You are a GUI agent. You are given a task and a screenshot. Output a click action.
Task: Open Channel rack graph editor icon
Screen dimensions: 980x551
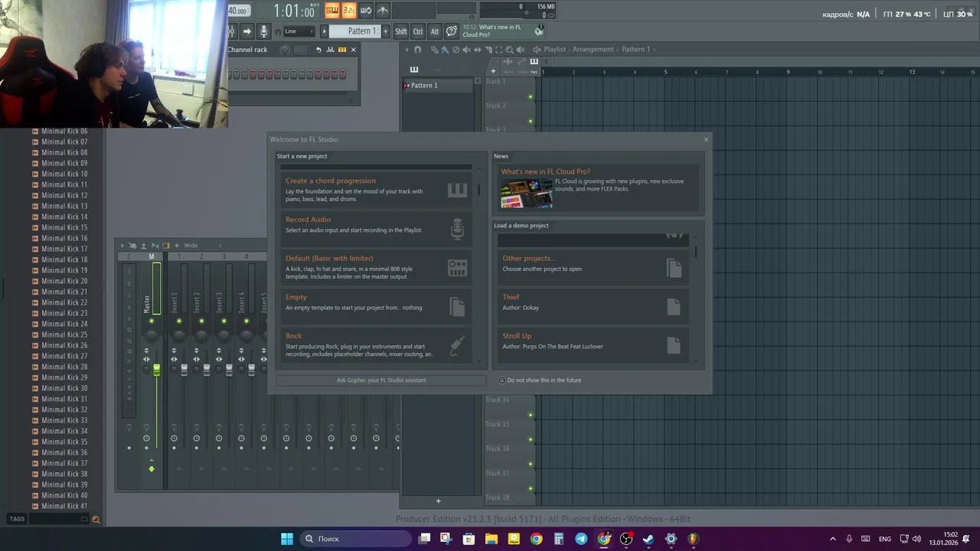(331, 50)
